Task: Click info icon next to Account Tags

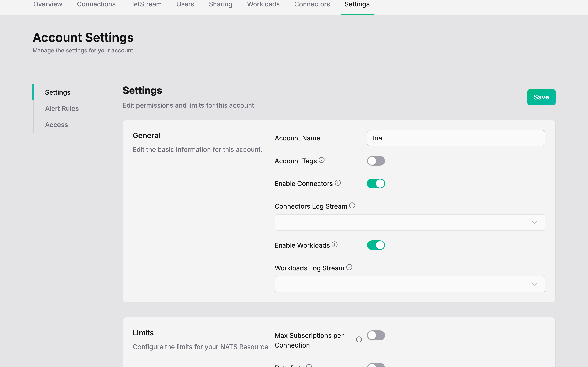Action: 321,160
